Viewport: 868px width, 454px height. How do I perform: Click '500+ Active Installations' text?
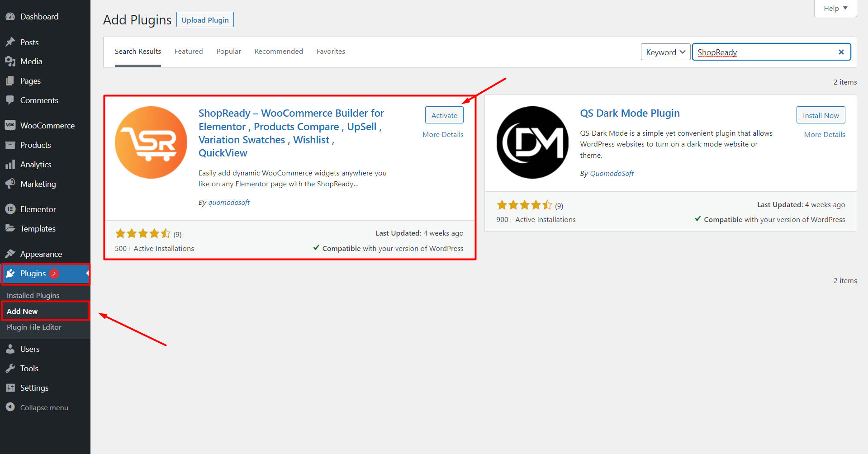(x=154, y=249)
